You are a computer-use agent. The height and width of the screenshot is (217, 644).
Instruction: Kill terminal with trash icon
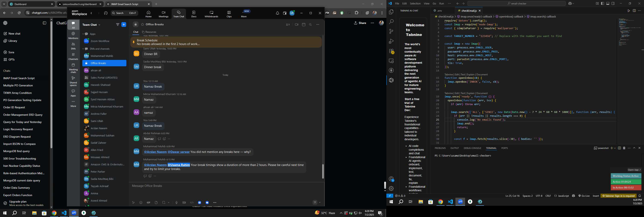click(x=624, y=148)
